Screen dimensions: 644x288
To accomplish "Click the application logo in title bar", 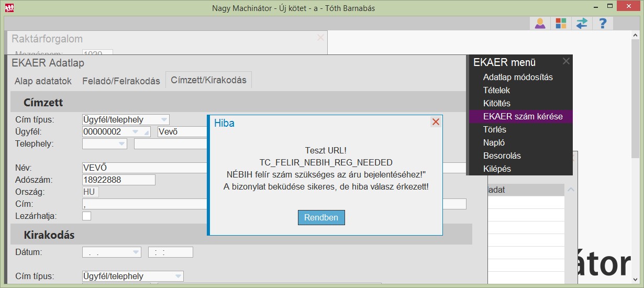I will pos(9,8).
